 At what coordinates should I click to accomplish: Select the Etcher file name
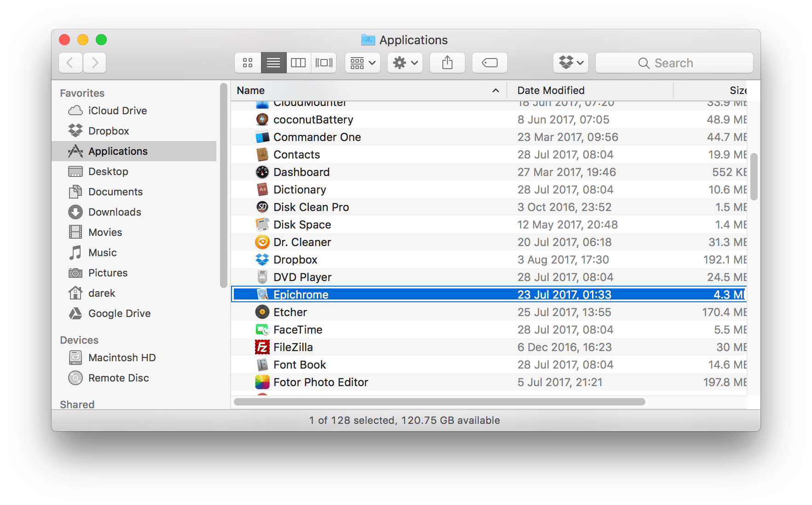pos(290,312)
